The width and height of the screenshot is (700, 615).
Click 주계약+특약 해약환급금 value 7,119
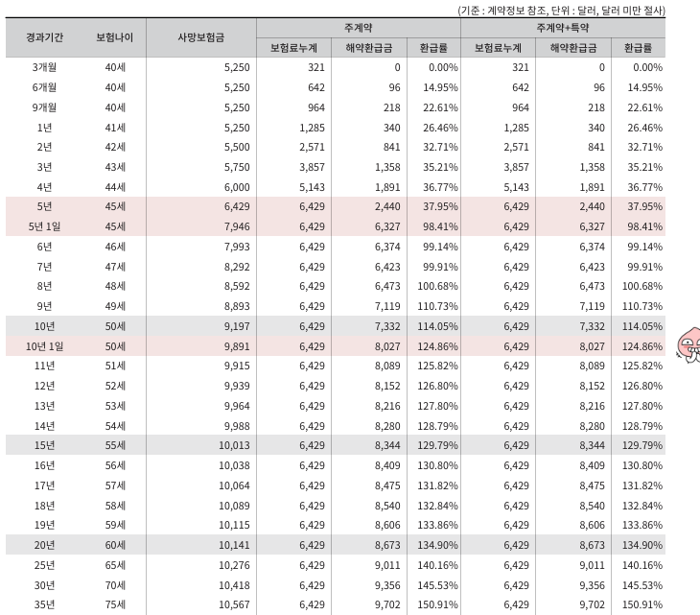point(592,306)
